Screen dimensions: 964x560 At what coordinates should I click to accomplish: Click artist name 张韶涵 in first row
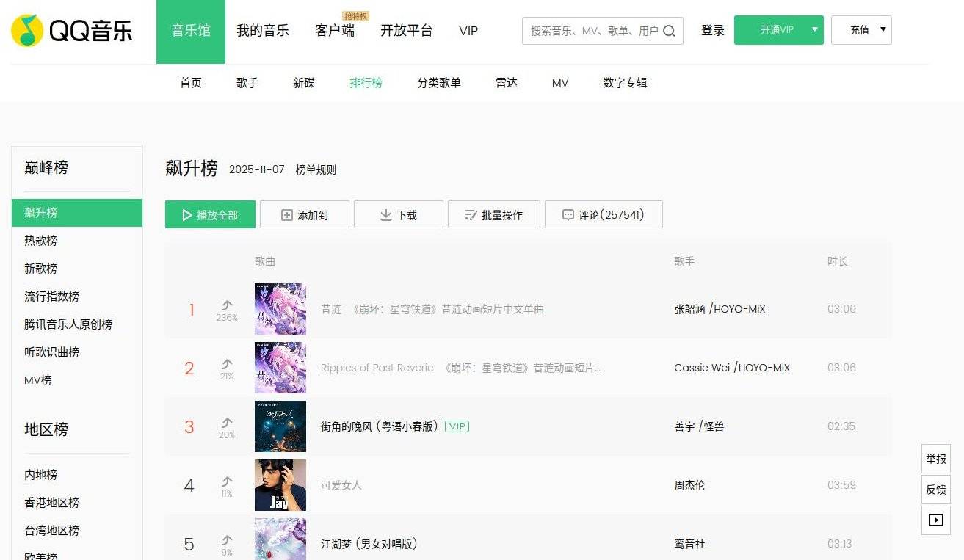pyautogui.click(x=689, y=309)
